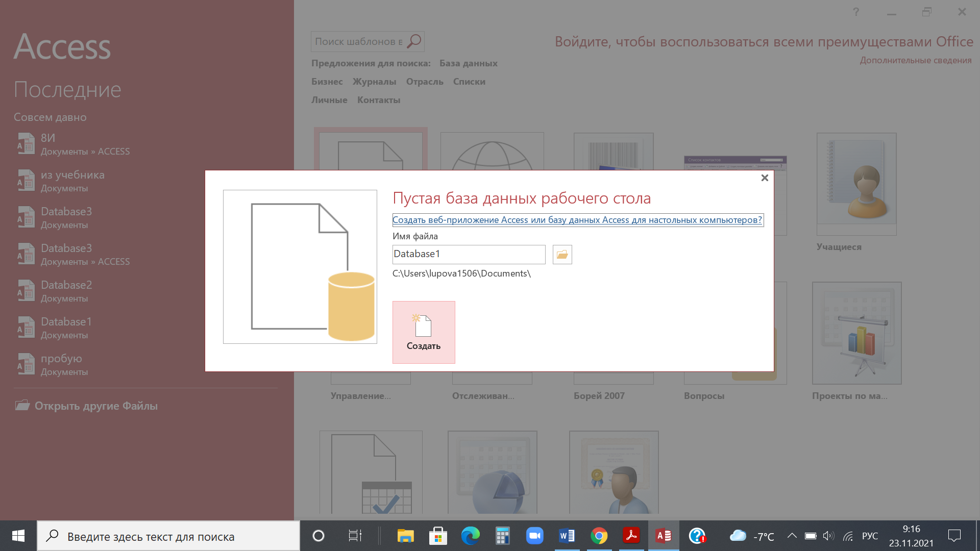Open recent file 8И
Viewport: 980px width, 551px height.
[145, 144]
